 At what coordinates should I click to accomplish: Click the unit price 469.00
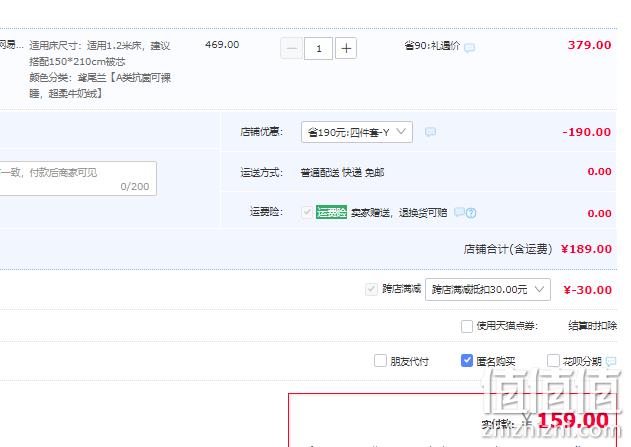coord(222,45)
